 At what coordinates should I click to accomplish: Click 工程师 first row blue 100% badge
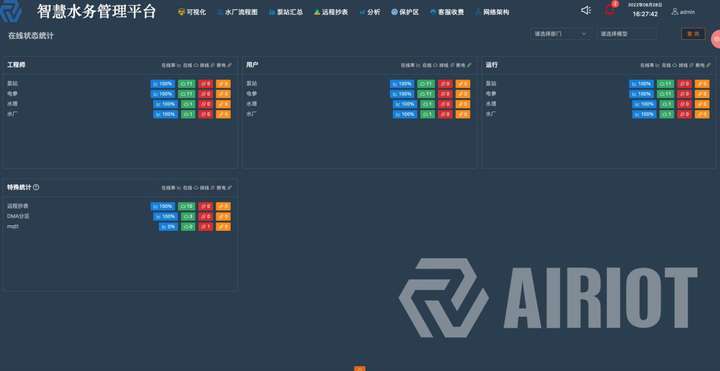pos(163,84)
